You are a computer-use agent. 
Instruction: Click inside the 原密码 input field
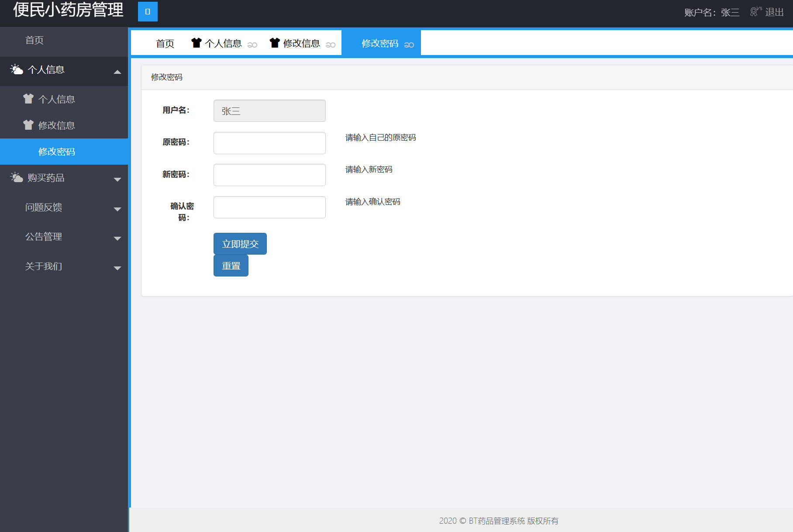tap(269, 143)
